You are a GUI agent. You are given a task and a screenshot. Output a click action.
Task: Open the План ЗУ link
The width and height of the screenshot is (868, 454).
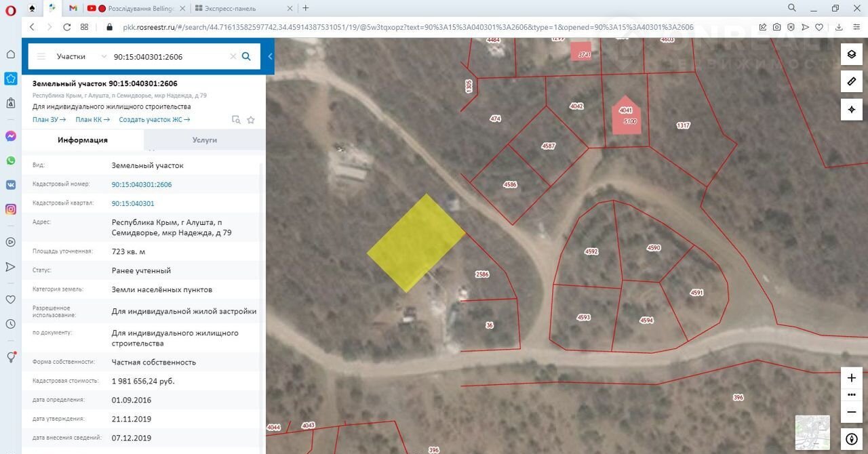pyautogui.click(x=49, y=120)
